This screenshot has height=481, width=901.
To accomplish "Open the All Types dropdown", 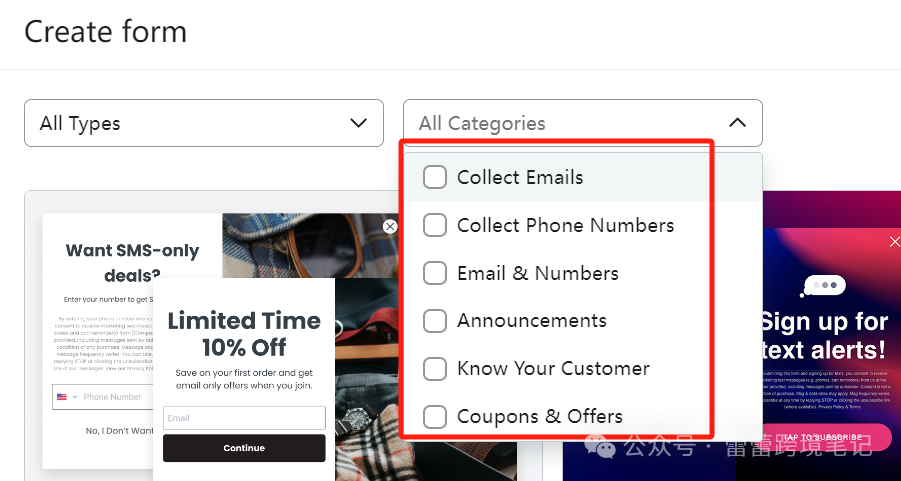I will 203,123.
